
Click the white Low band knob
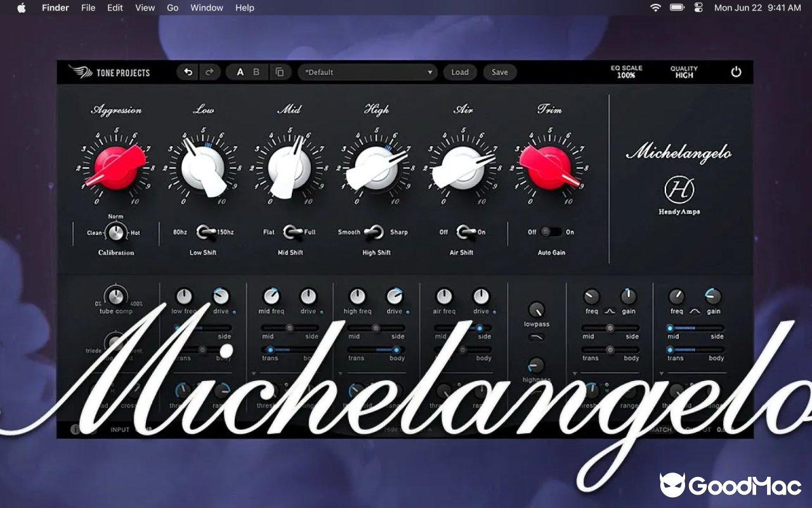coord(203,167)
